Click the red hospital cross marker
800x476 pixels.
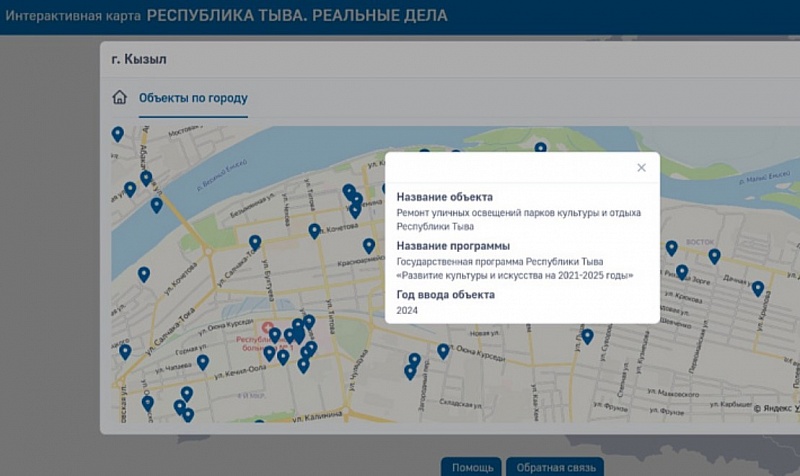tap(267, 327)
